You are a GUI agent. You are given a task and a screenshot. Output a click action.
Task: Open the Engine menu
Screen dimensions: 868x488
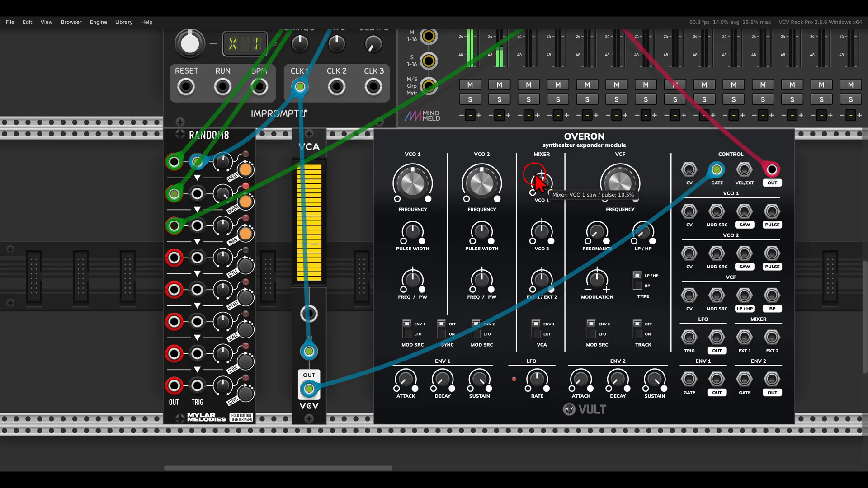click(98, 22)
